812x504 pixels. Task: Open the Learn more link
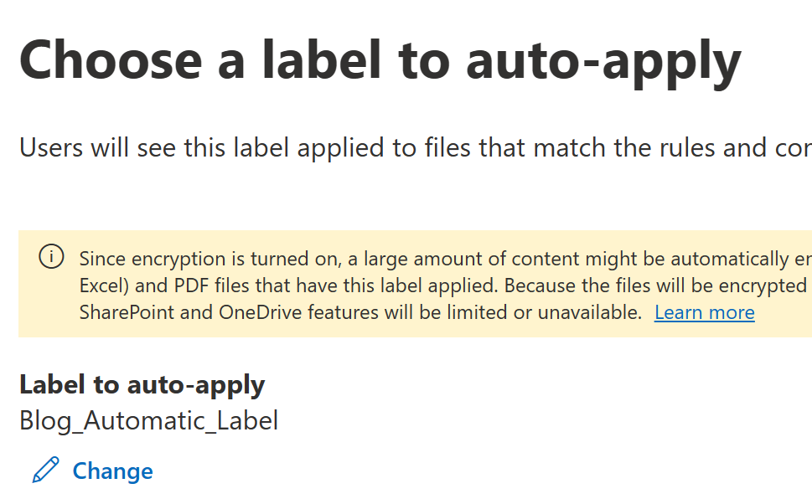[x=704, y=312]
